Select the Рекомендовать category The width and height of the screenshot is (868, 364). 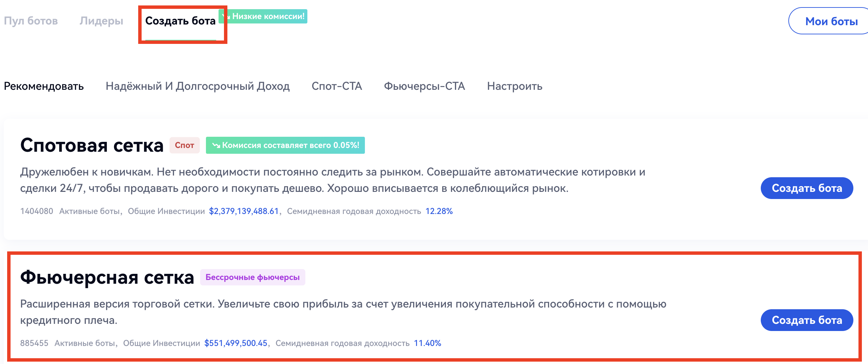pyautogui.click(x=44, y=86)
